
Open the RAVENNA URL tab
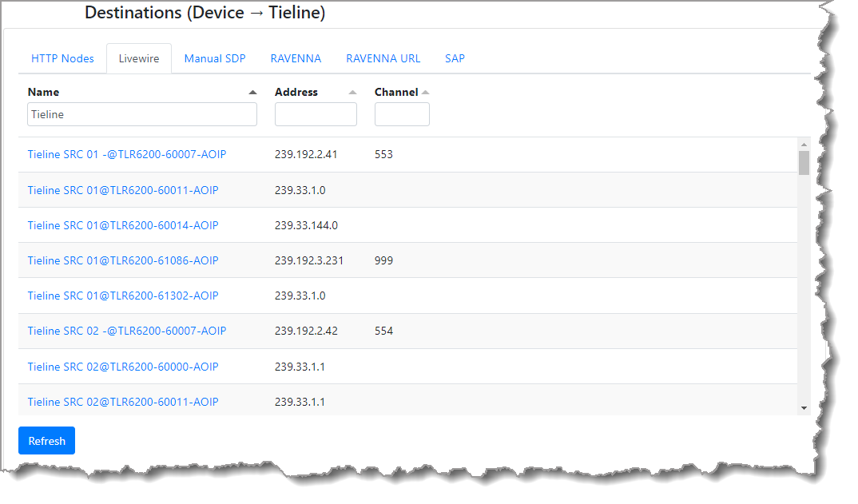383,58
